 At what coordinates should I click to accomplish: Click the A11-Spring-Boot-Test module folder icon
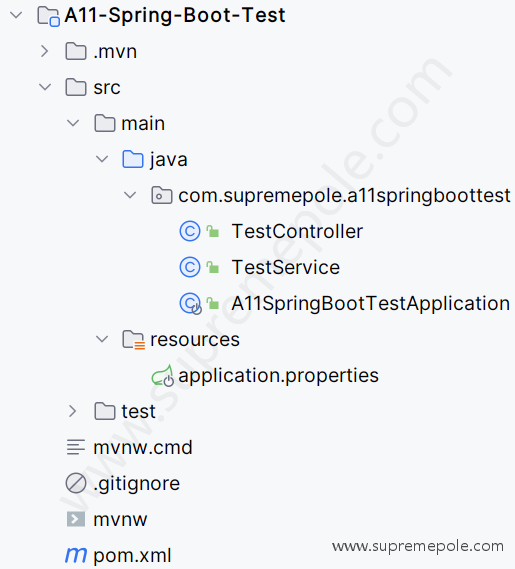tap(48, 16)
